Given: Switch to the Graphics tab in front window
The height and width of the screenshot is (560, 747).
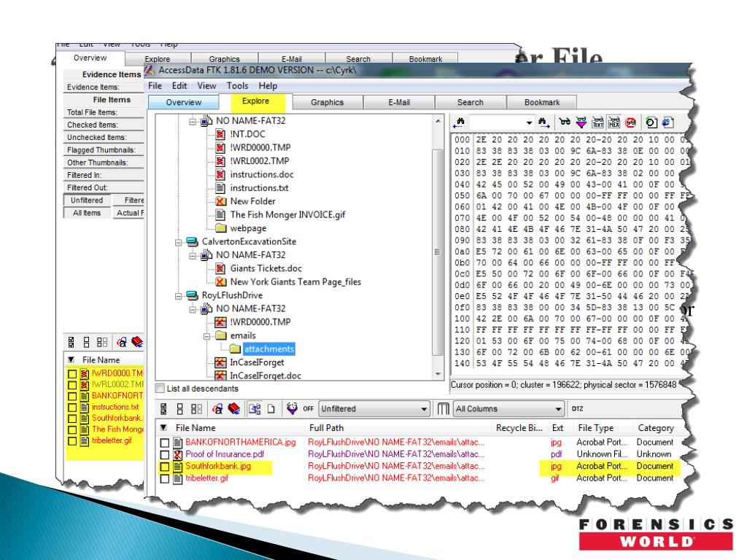Looking at the screenshot, I should tap(327, 102).
